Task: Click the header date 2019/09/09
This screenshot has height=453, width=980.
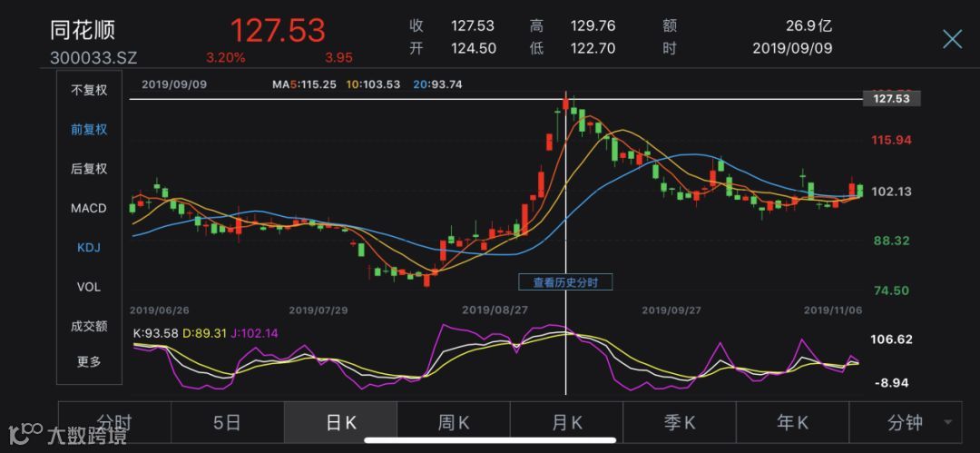Action: coord(792,48)
